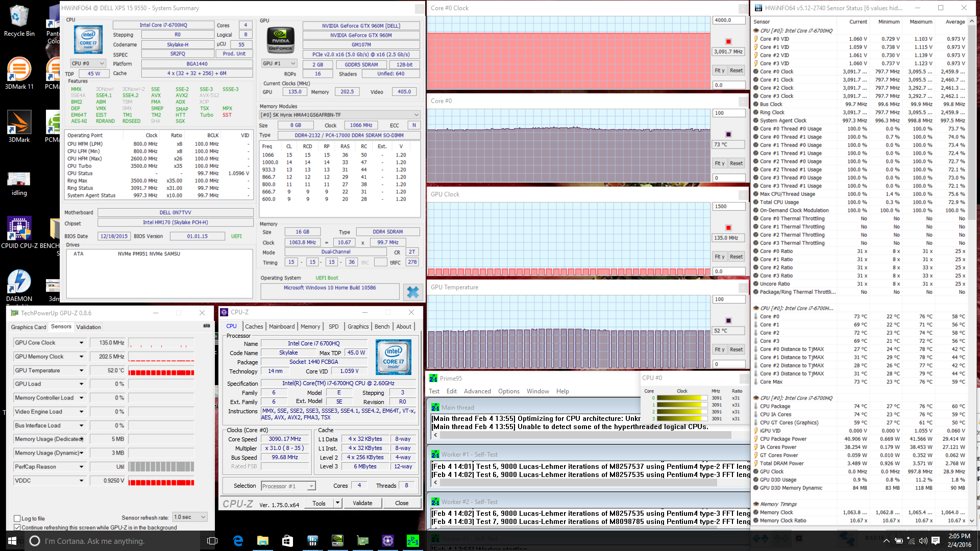
Task: Click the 1500 max value field in GPU Clock graph
Action: pos(729,207)
